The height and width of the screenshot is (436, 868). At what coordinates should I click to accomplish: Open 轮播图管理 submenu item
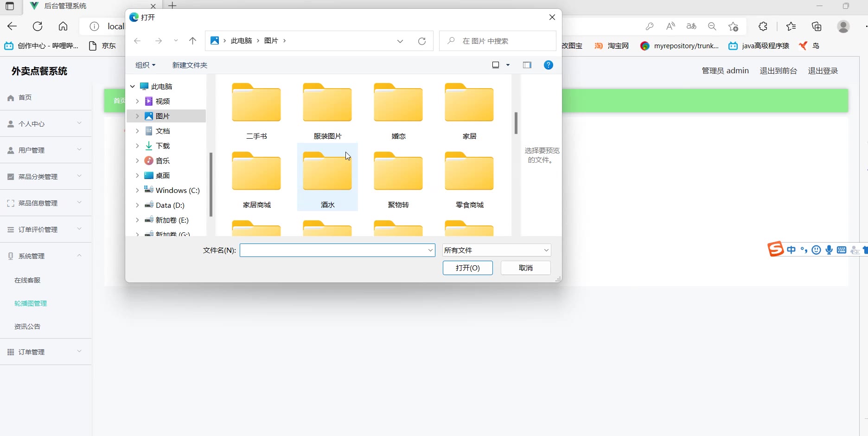(31, 303)
